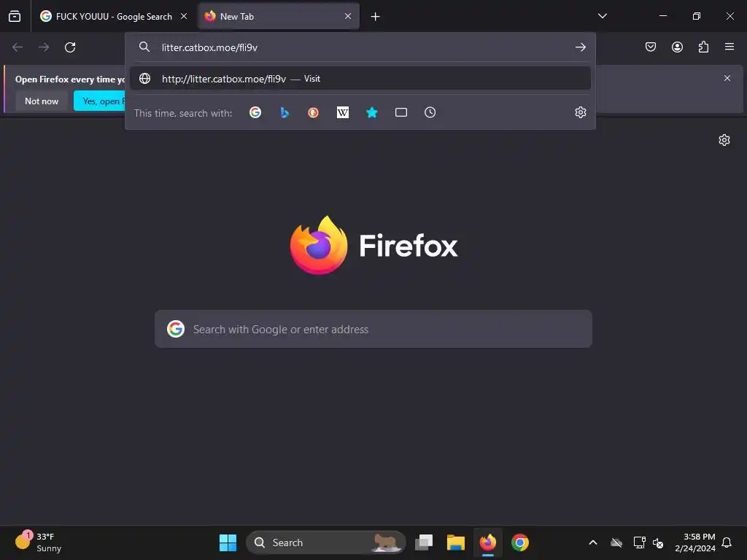
Task: Open the Windows Start menu
Action: click(x=228, y=542)
